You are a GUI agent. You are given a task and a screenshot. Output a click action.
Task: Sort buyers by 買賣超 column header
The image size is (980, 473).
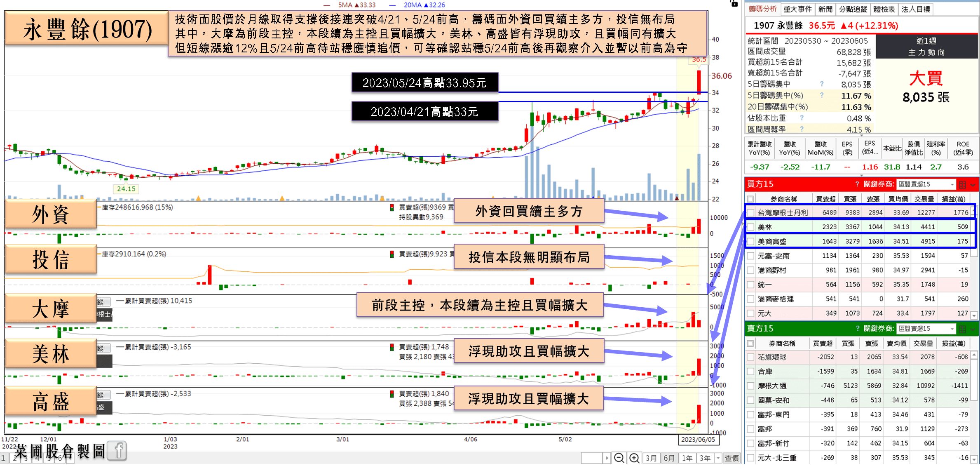[x=825, y=199]
